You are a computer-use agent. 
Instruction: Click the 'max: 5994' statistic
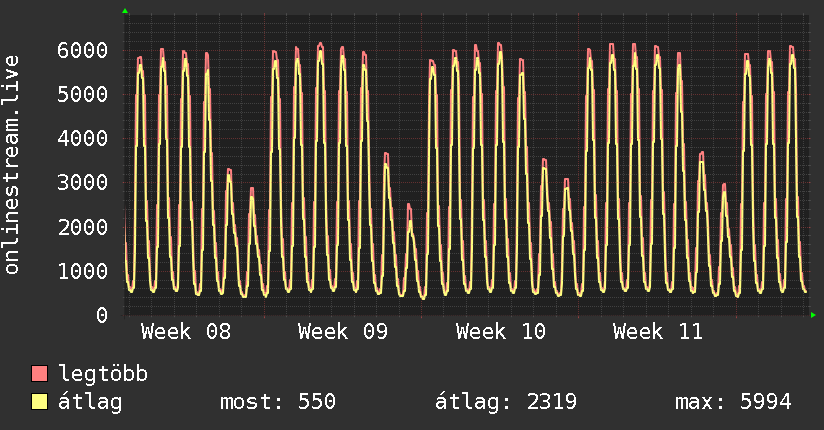pyautogui.click(x=733, y=402)
